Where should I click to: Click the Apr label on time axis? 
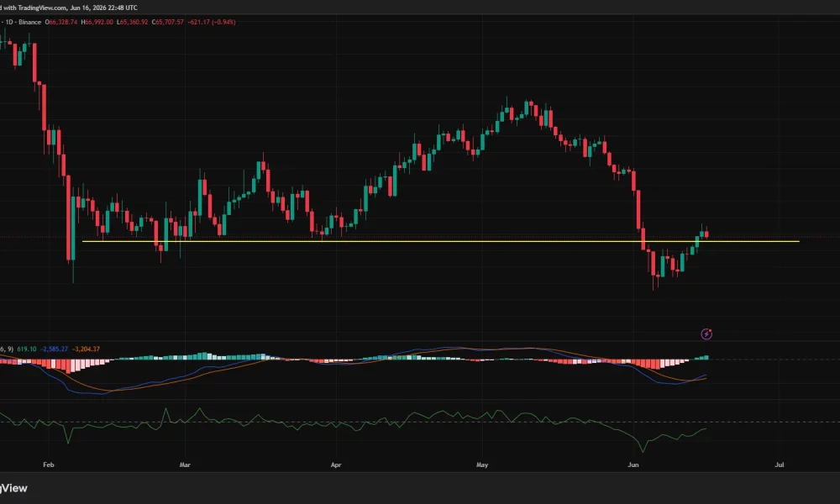[x=336, y=465]
